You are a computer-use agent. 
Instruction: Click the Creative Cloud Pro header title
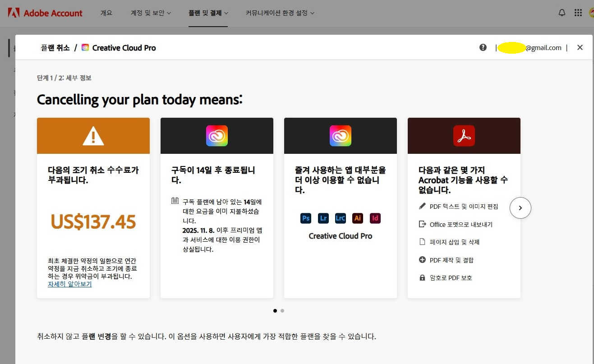[x=124, y=47]
